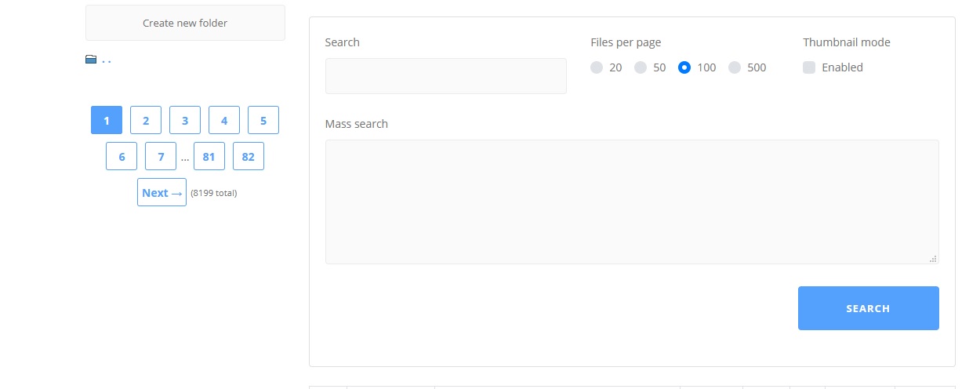The image size is (980, 389).
Task: Click the Create new folder button
Action: [185, 23]
